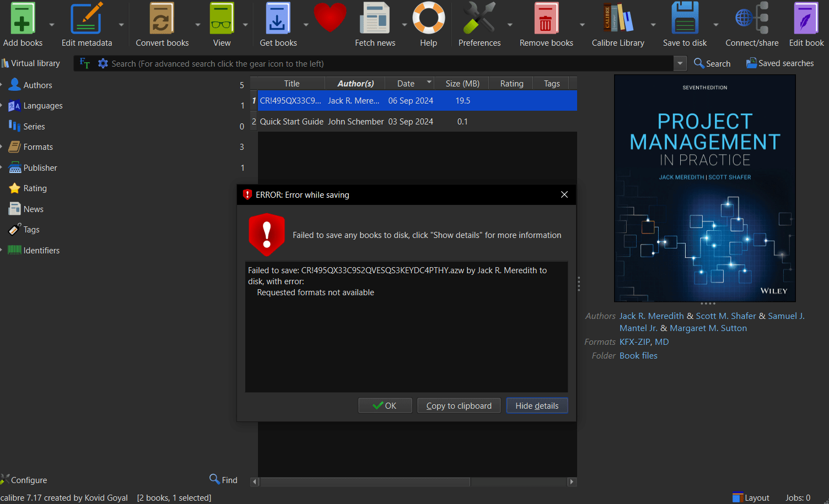Click Find in tag browser
The image size is (829, 504).
tap(224, 480)
